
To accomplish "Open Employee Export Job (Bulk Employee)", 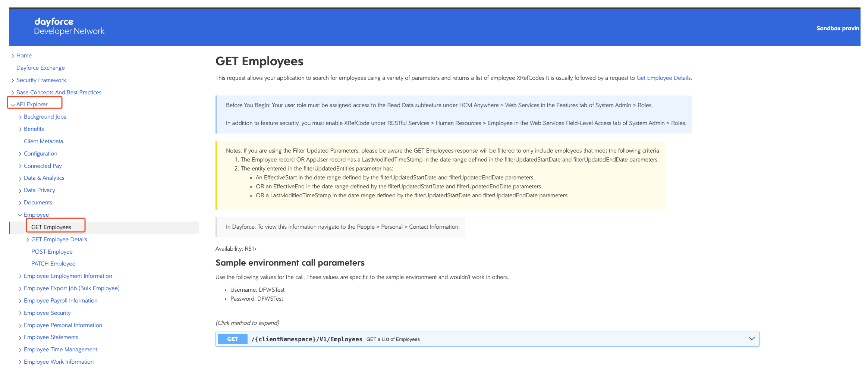I will (x=72, y=288).
